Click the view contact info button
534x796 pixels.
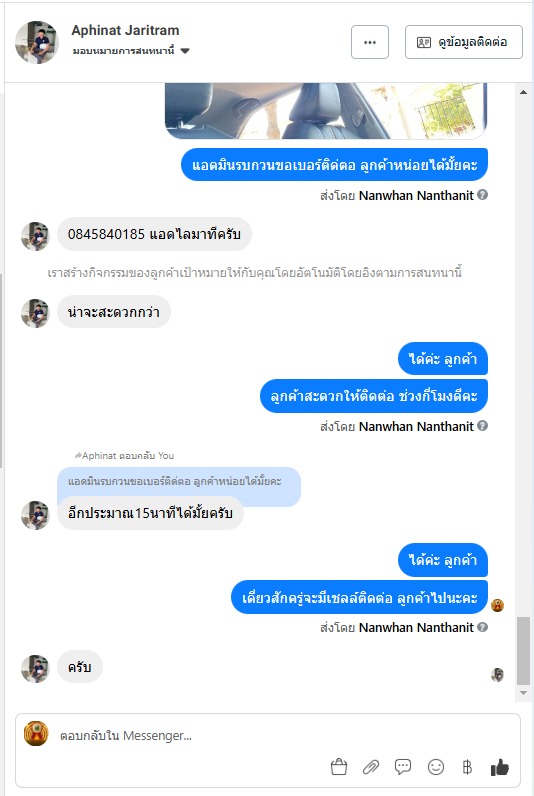463,42
